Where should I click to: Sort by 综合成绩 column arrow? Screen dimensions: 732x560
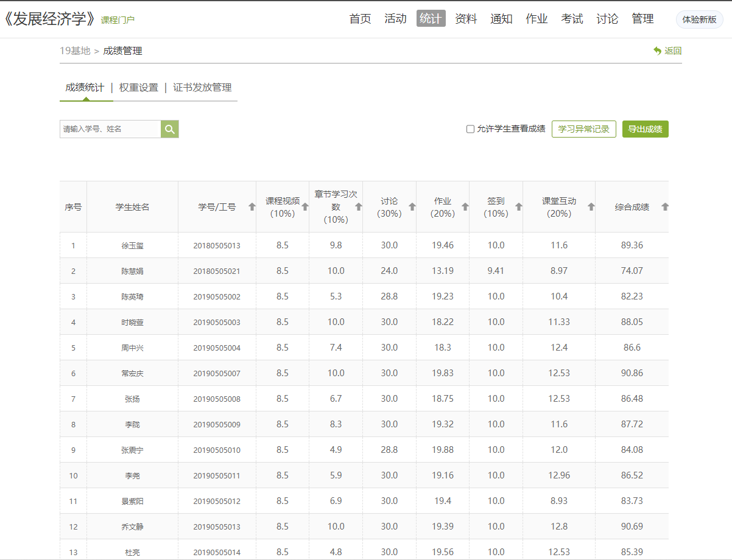[x=665, y=207]
